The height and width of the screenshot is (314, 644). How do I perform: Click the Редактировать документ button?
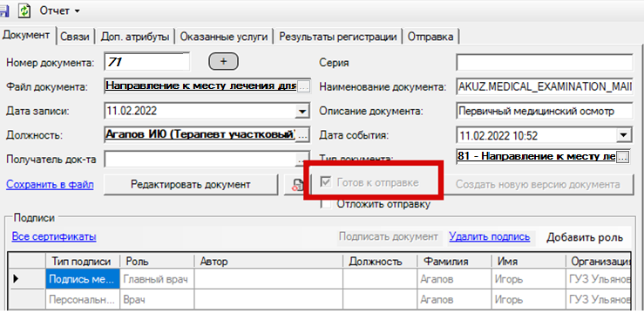coord(191,184)
